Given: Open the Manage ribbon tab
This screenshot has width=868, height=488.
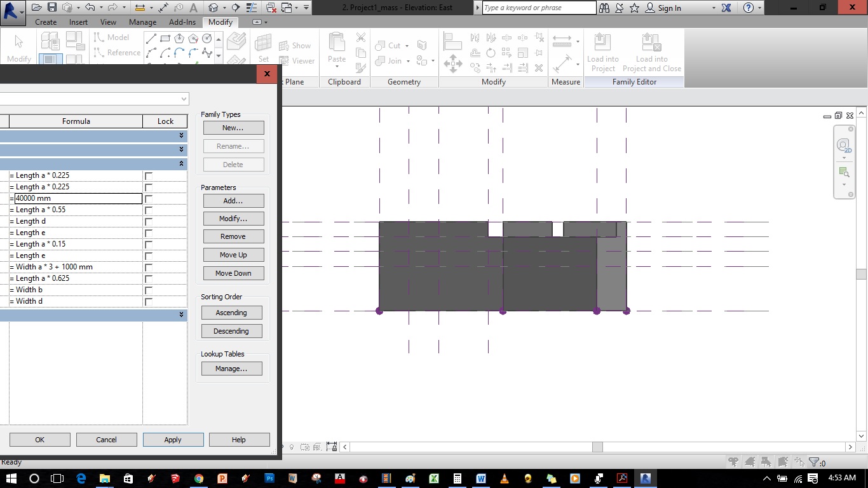Looking at the screenshot, I should point(142,22).
